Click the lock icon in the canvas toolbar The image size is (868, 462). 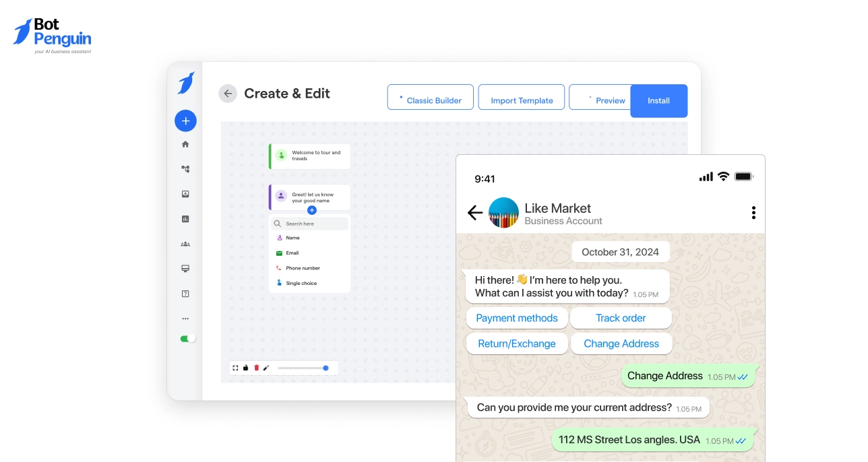[x=245, y=368]
